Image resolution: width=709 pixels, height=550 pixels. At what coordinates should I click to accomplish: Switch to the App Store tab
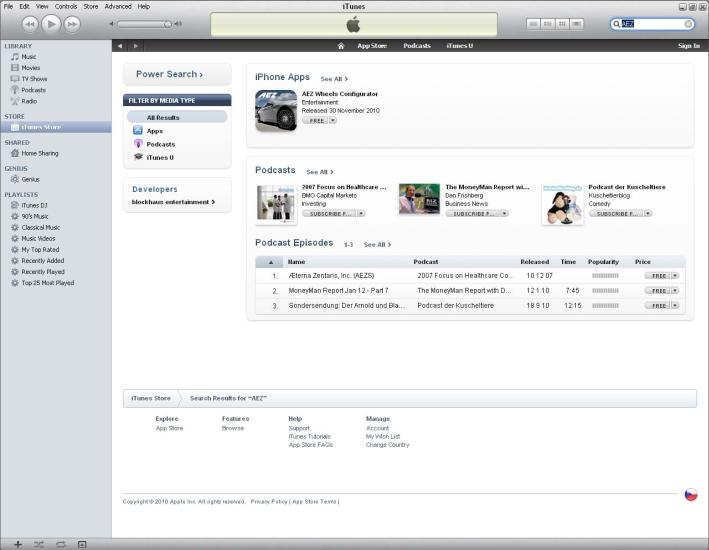coord(372,46)
